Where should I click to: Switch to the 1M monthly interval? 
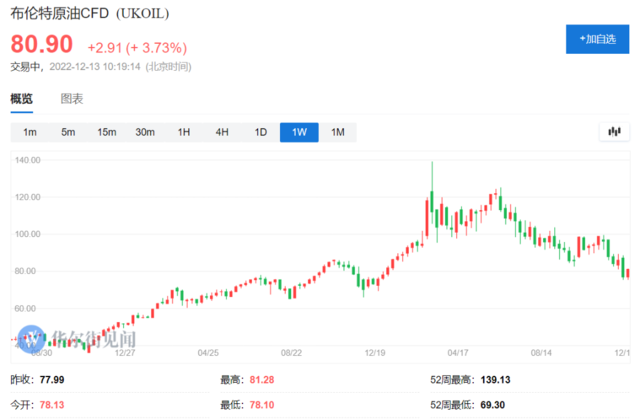pyautogui.click(x=337, y=133)
